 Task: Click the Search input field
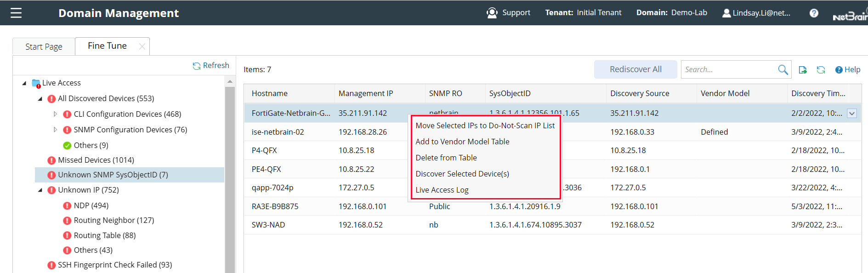[727, 69]
